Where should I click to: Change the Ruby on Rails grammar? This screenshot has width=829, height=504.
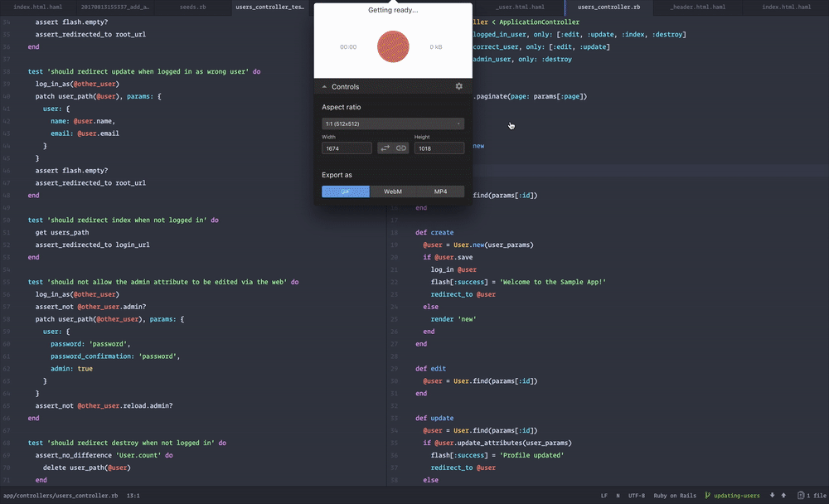pos(675,496)
